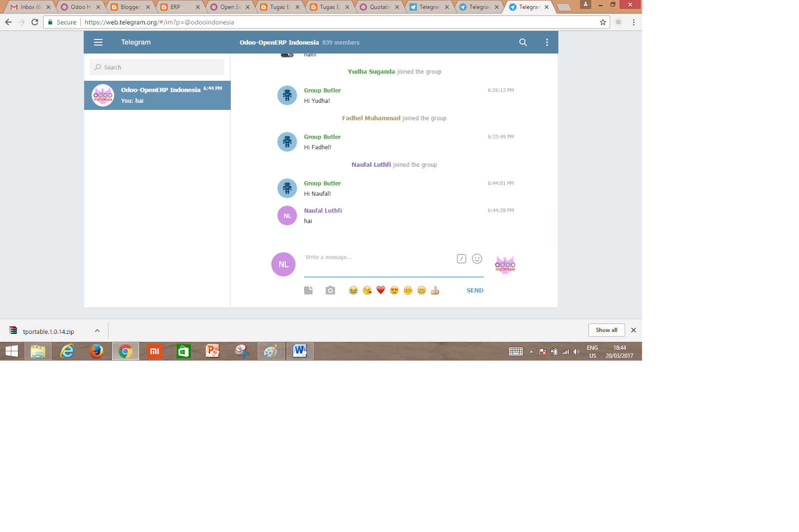Search messages with the magnifier icon

coord(523,42)
